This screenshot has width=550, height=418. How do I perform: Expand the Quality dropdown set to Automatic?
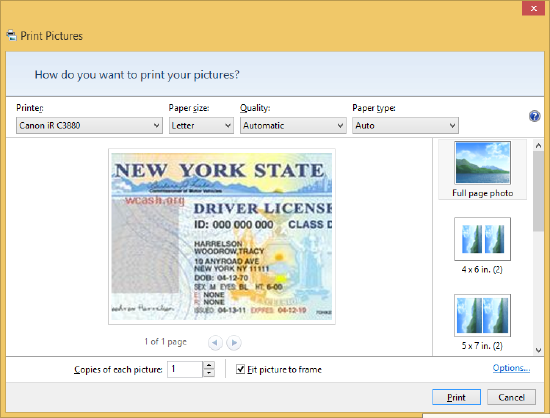[293, 126]
